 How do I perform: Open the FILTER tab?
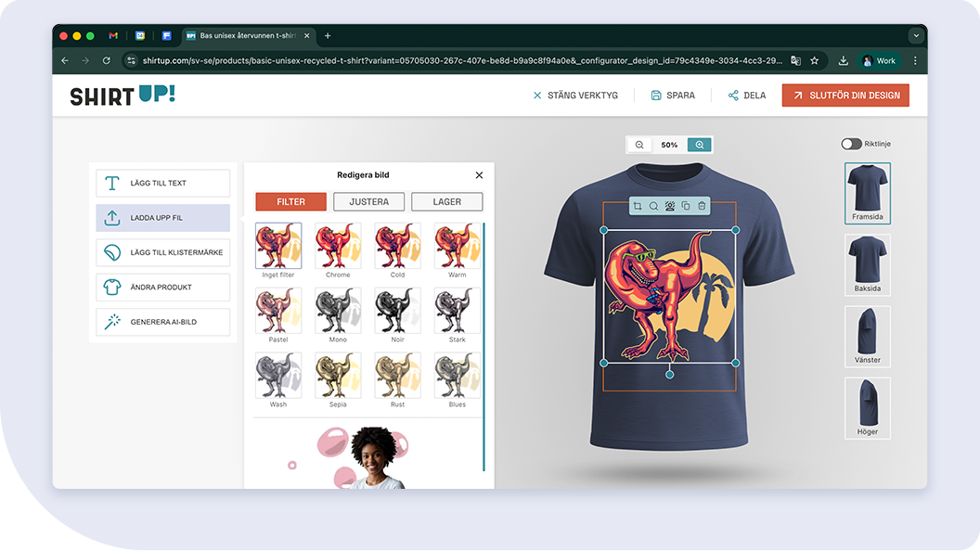[291, 202]
